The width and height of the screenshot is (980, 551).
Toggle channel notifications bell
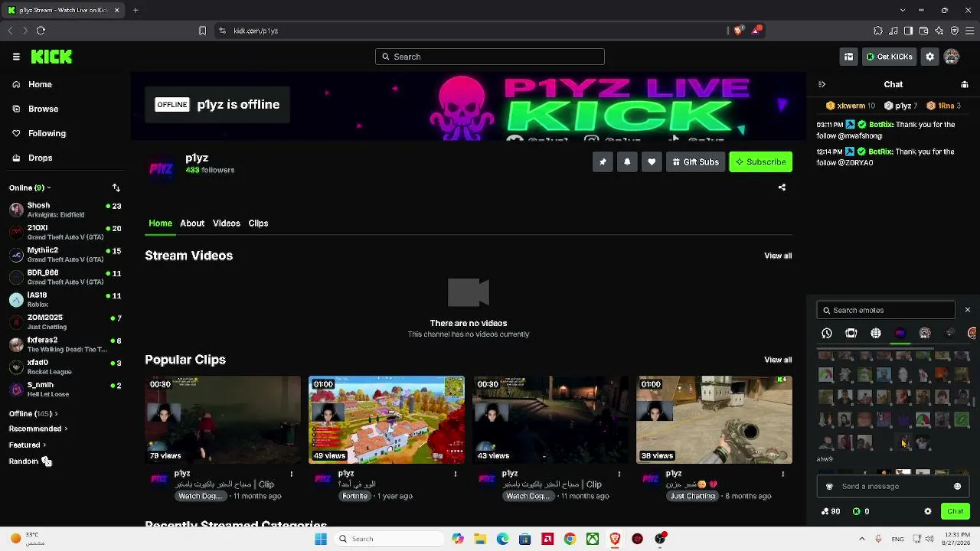coord(627,161)
